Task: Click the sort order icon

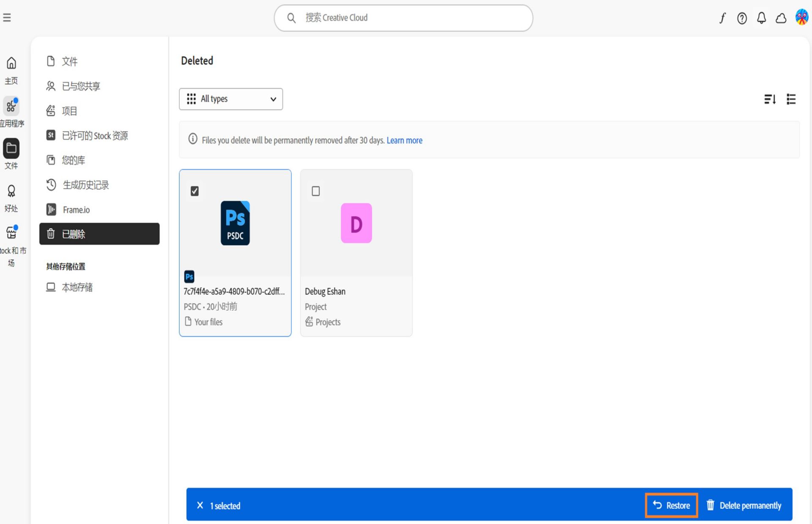Action: [x=770, y=99]
